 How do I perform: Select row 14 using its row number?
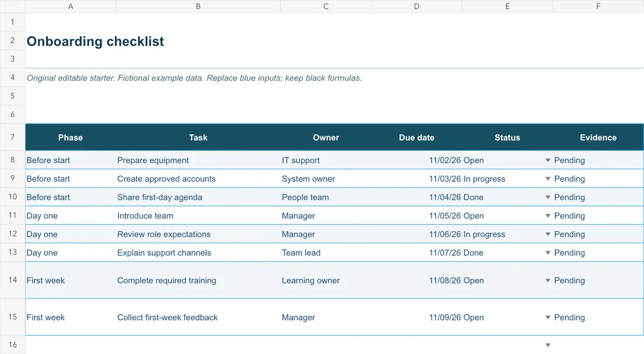coord(12,280)
